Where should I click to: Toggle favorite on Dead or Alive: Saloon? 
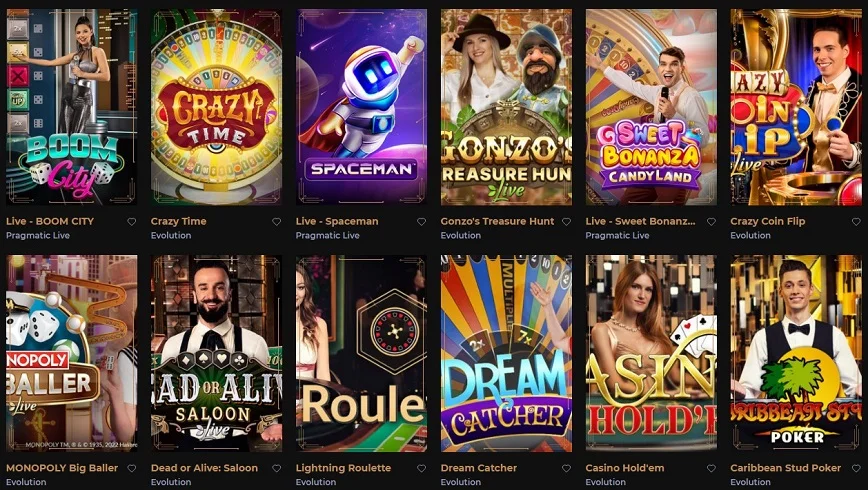coord(276,468)
